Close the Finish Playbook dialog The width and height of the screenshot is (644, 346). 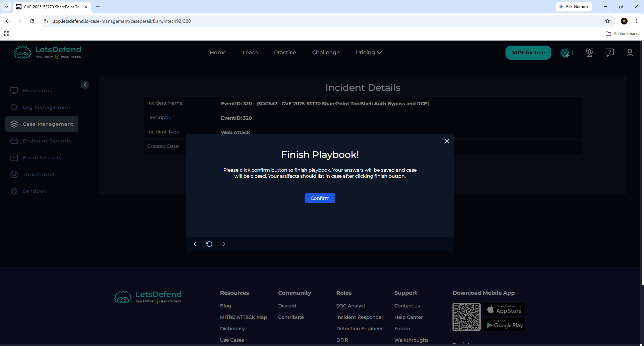point(447,141)
